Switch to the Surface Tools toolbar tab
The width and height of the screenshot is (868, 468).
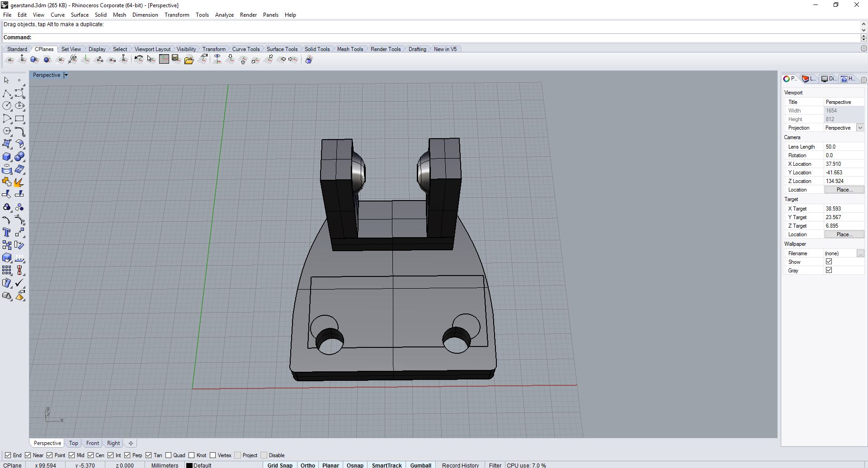point(282,49)
